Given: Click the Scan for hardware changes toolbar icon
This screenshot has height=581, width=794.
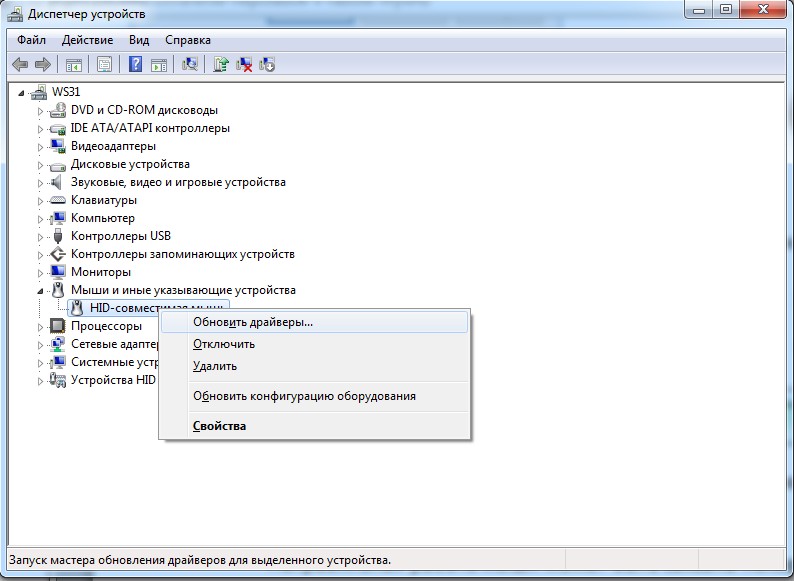Looking at the screenshot, I should pos(190,65).
